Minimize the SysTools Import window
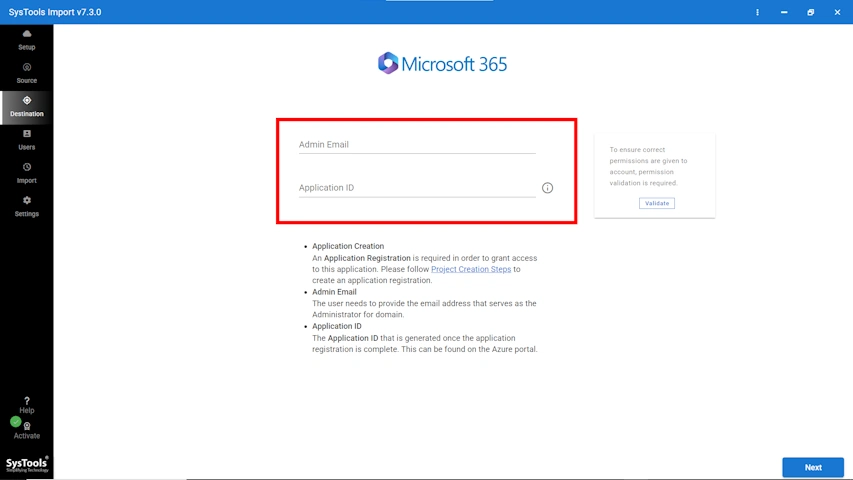853x480 pixels. pos(784,12)
